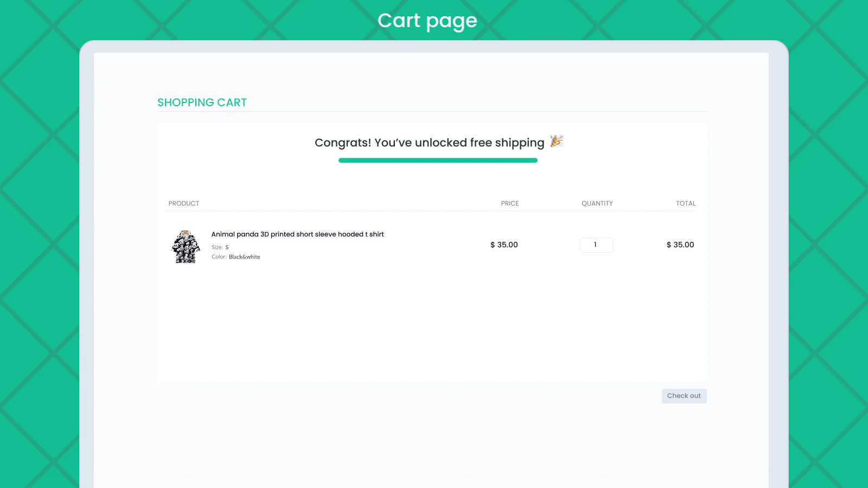Image resolution: width=868 pixels, height=488 pixels.
Task: Click the party popper emoji icon
Action: (557, 142)
